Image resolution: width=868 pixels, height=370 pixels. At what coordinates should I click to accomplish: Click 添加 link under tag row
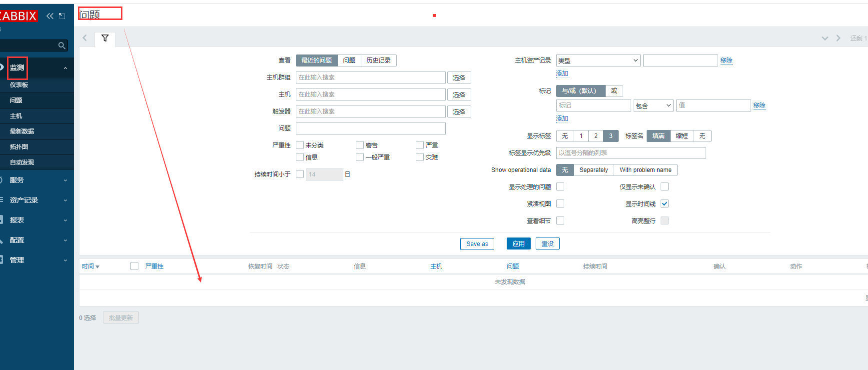562,118
